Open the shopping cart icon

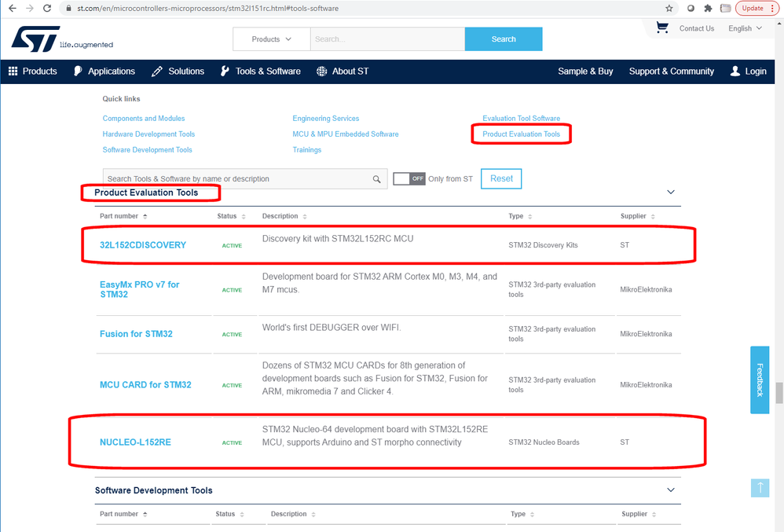click(x=662, y=28)
